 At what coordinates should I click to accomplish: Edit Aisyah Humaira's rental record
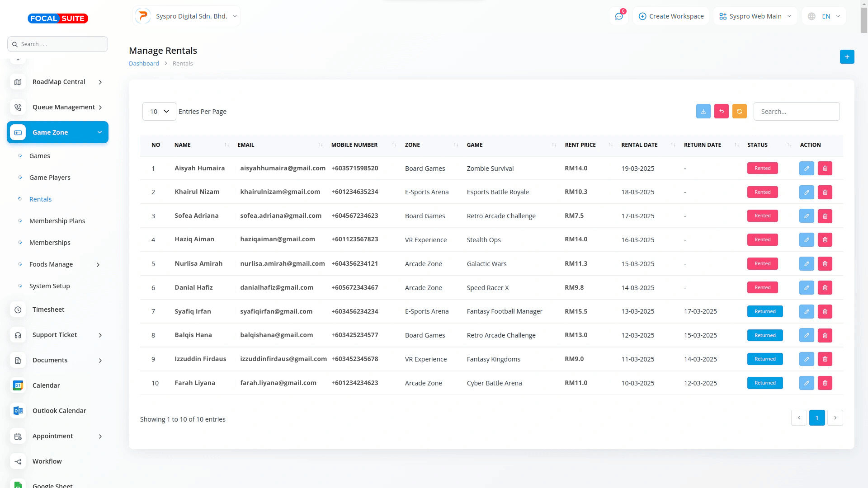[806, 168]
